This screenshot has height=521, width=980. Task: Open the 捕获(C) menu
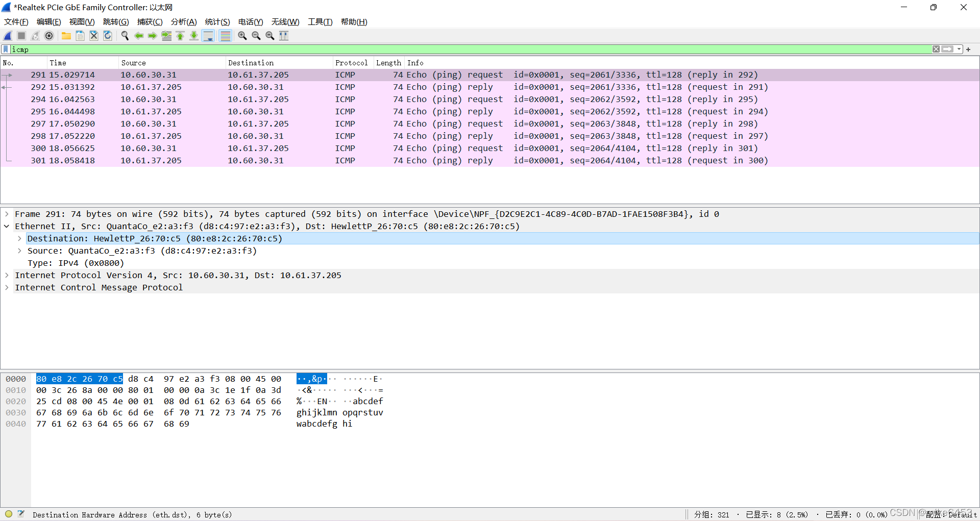tap(150, 22)
